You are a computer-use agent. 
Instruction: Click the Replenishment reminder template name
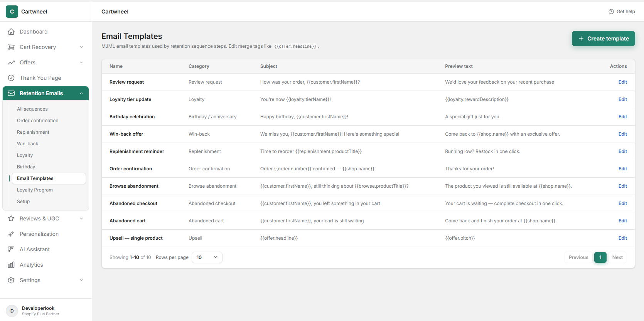pos(137,151)
